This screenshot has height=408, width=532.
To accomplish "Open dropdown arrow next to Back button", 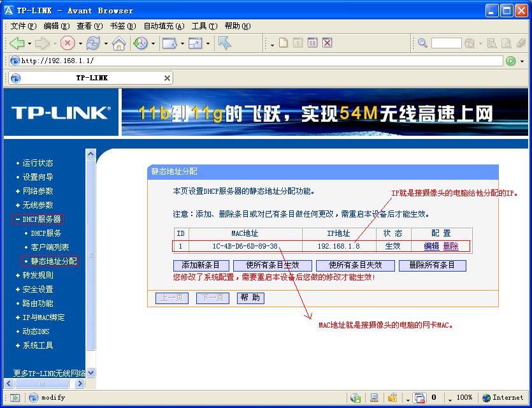I will (29, 44).
